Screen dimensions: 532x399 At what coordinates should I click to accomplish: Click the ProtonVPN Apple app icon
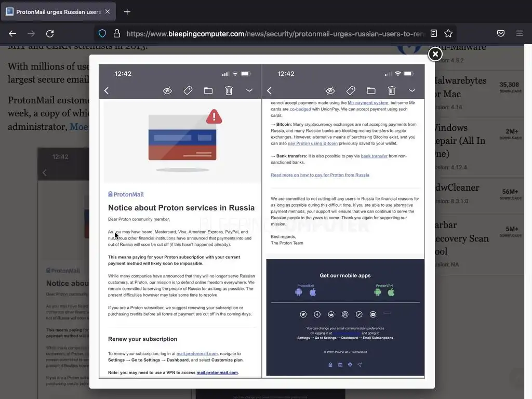[x=391, y=292]
